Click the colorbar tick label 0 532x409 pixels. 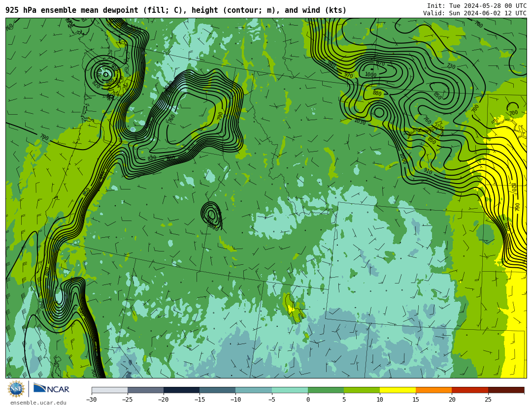(308, 400)
